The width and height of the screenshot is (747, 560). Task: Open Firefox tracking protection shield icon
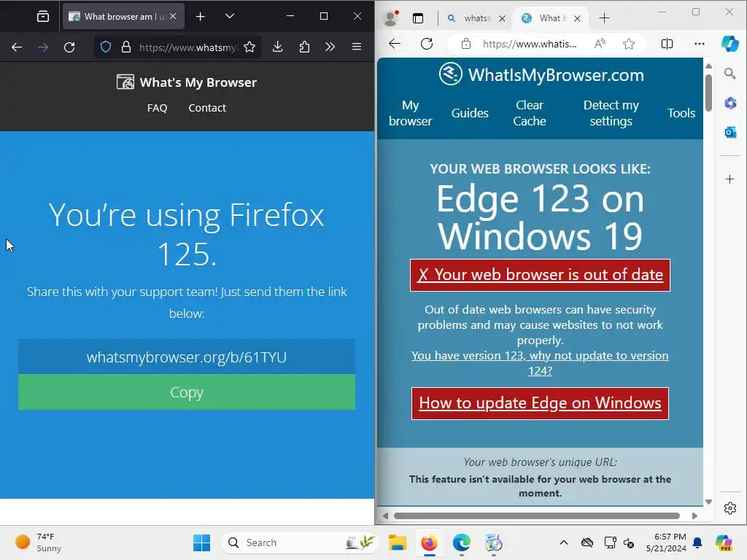click(106, 47)
